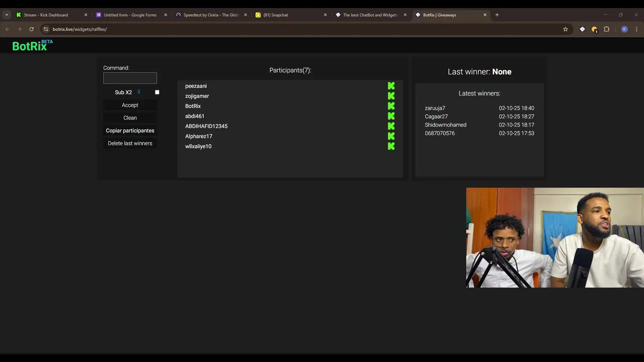Select participant zojigamer

tap(197, 96)
